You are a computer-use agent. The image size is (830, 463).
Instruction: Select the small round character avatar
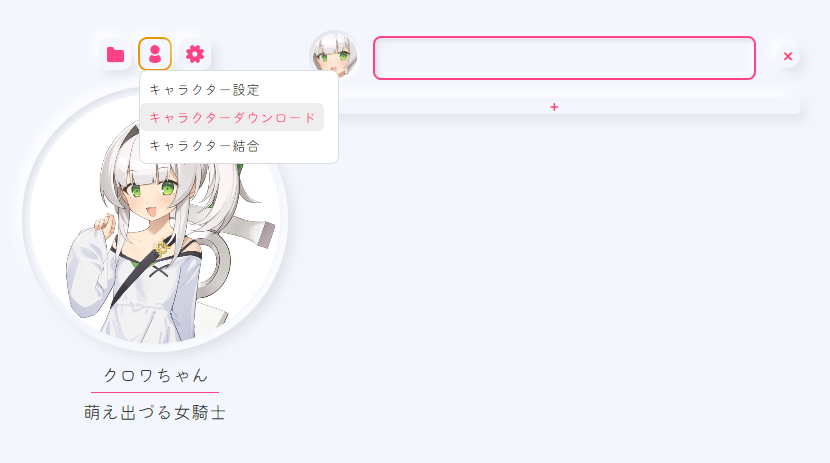coord(333,55)
